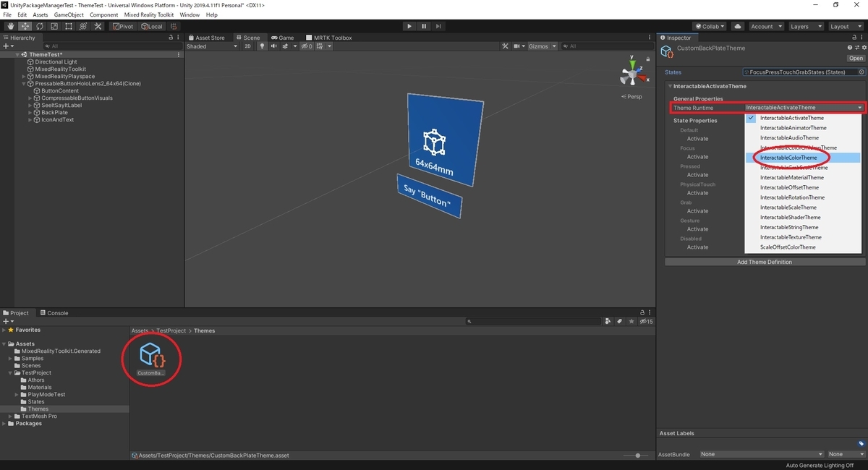Select CustomBackPlateTheme asset thumbnail
The height and width of the screenshot is (470, 868).
[x=150, y=357]
